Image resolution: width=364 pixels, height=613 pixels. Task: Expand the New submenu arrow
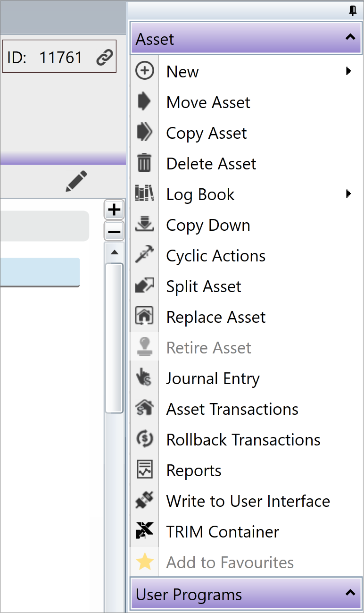pyautogui.click(x=348, y=71)
